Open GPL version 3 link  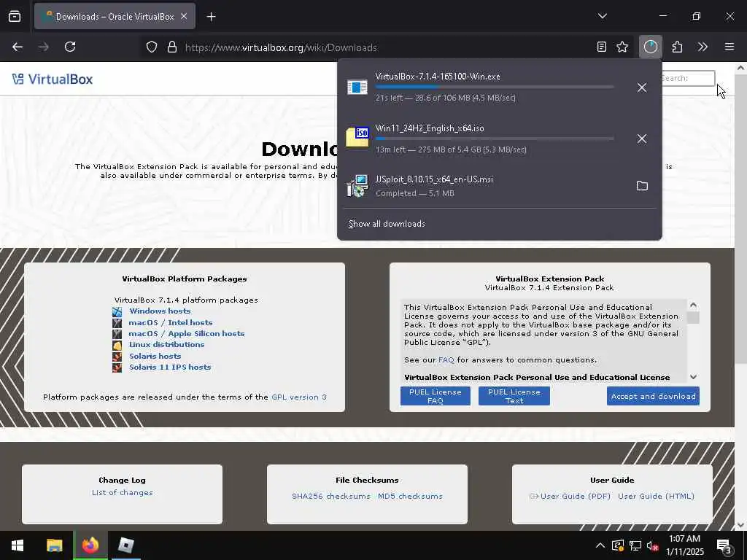pos(299,397)
